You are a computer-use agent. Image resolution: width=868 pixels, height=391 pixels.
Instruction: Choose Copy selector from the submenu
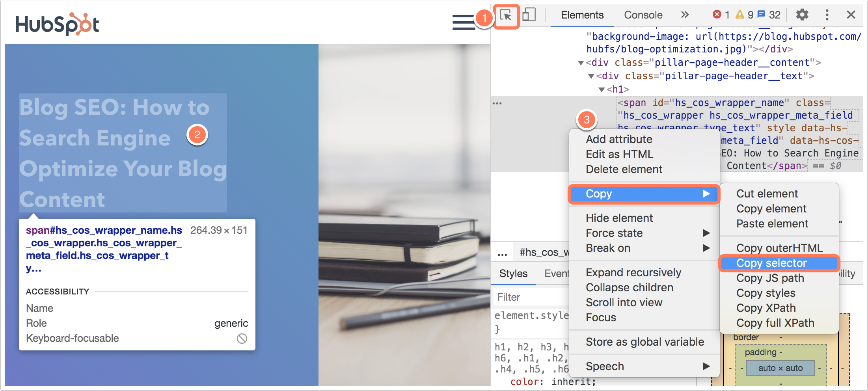point(771,263)
